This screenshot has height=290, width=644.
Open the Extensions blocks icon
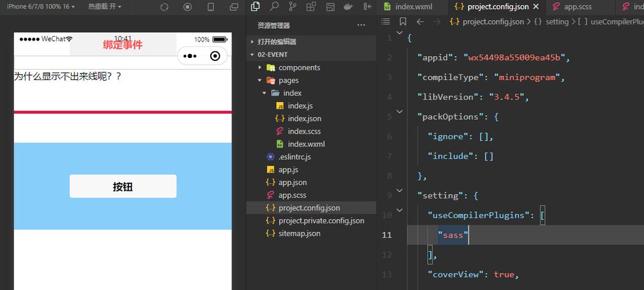pyautogui.click(x=312, y=7)
